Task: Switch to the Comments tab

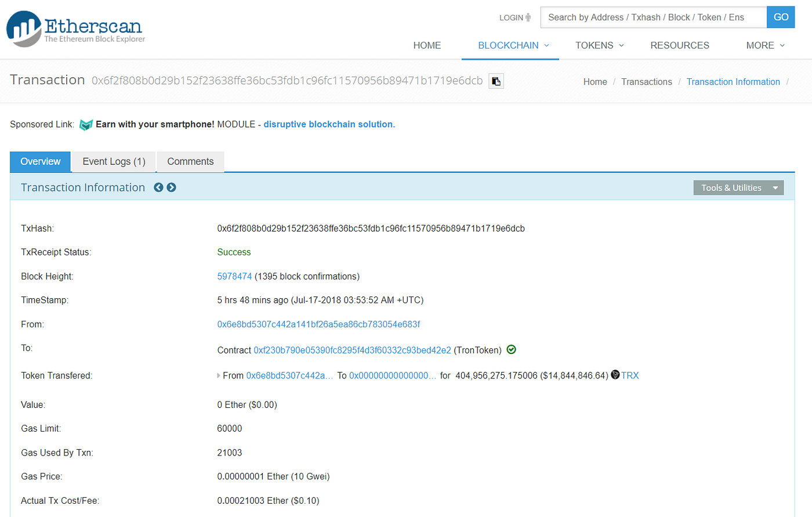Action: (190, 161)
